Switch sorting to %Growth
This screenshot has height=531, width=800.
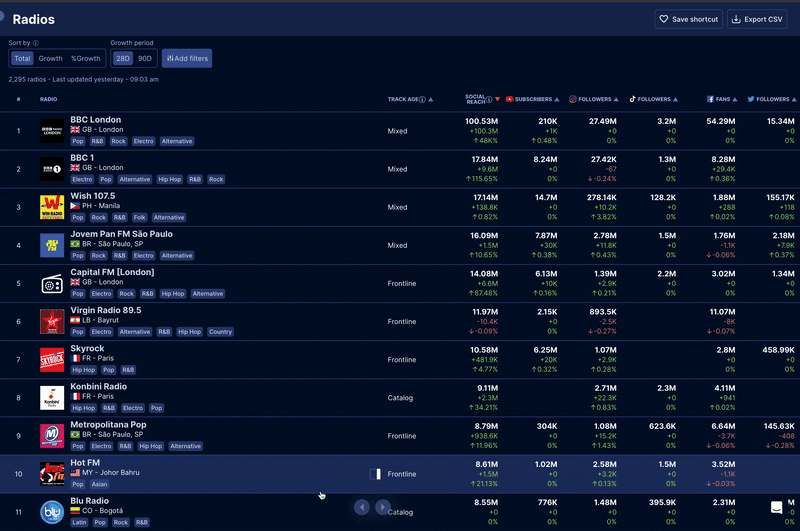coord(85,59)
